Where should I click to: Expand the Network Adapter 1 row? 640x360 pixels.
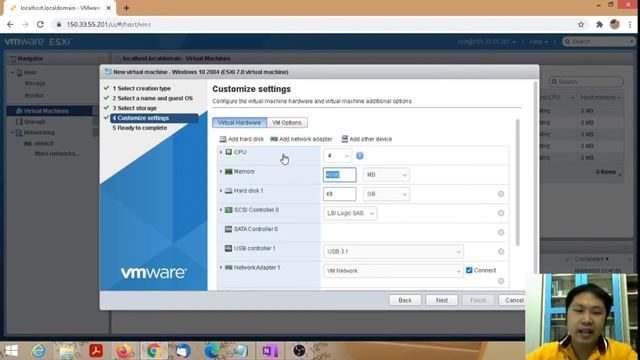click(221, 267)
